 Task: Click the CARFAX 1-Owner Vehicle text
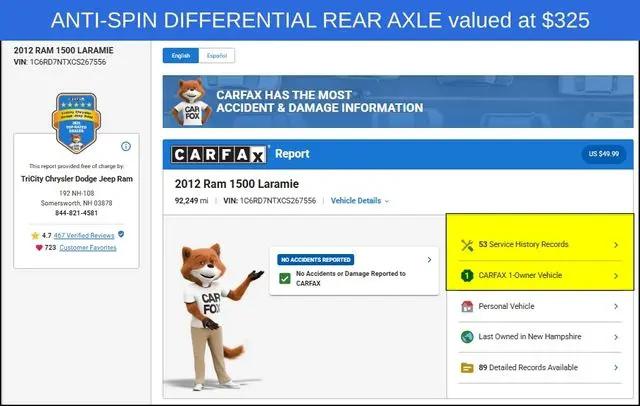(x=520, y=275)
